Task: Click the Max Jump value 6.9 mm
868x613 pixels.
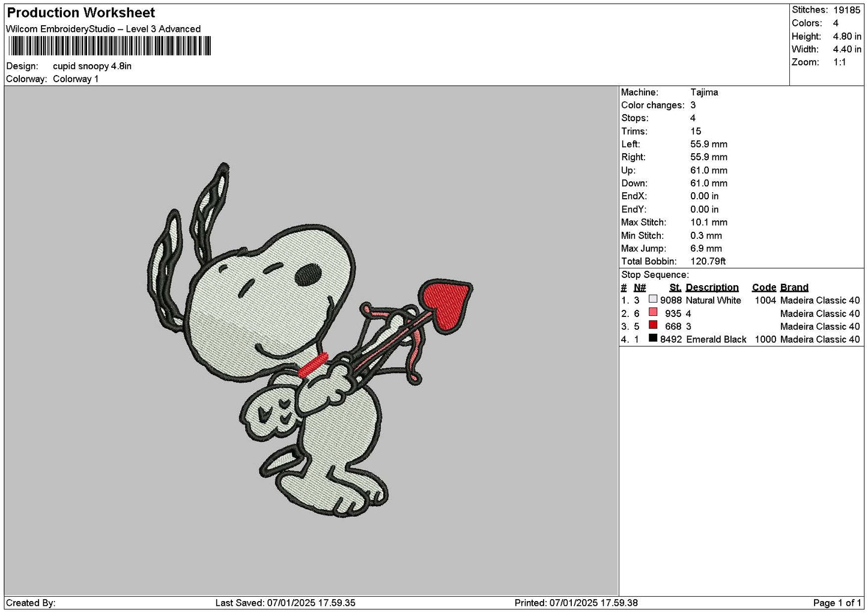Action: (x=706, y=249)
